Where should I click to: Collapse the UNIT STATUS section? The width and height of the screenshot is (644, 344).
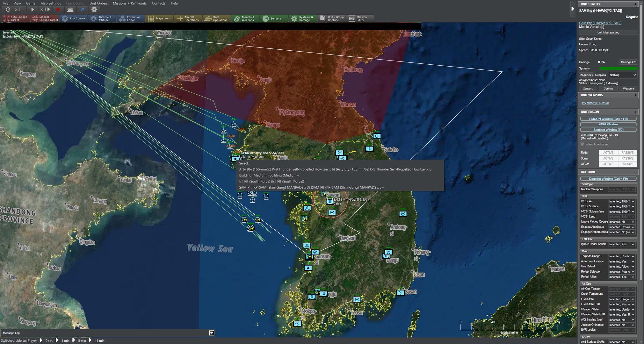point(635,4)
